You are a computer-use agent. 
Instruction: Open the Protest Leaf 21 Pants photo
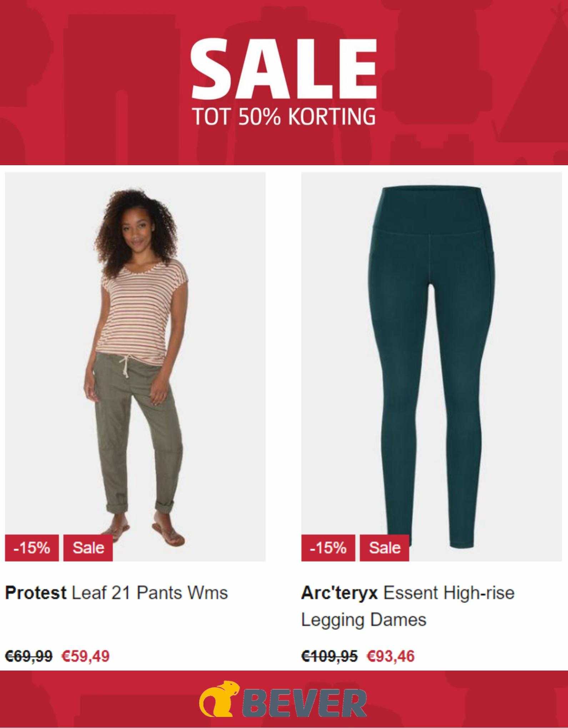click(135, 366)
